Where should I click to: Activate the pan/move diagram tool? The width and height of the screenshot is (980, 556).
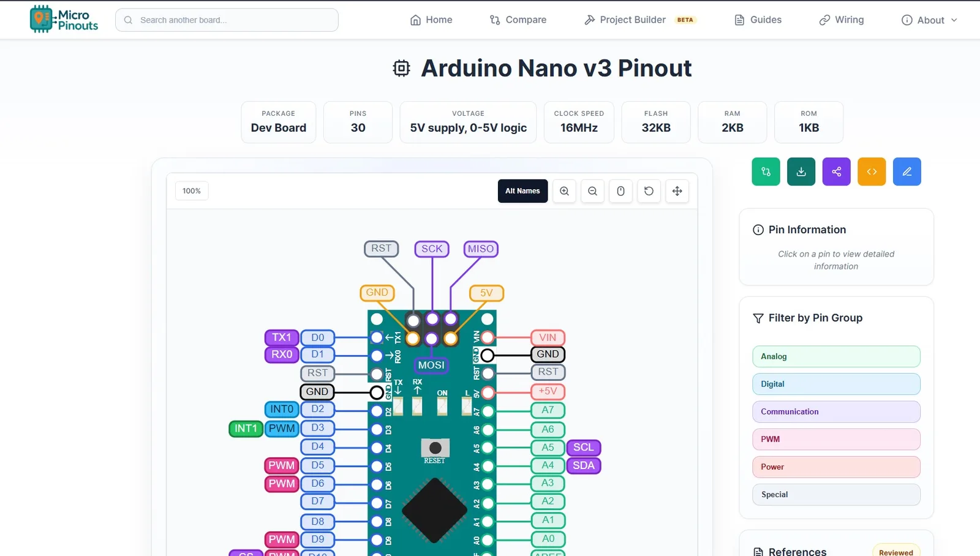677,191
